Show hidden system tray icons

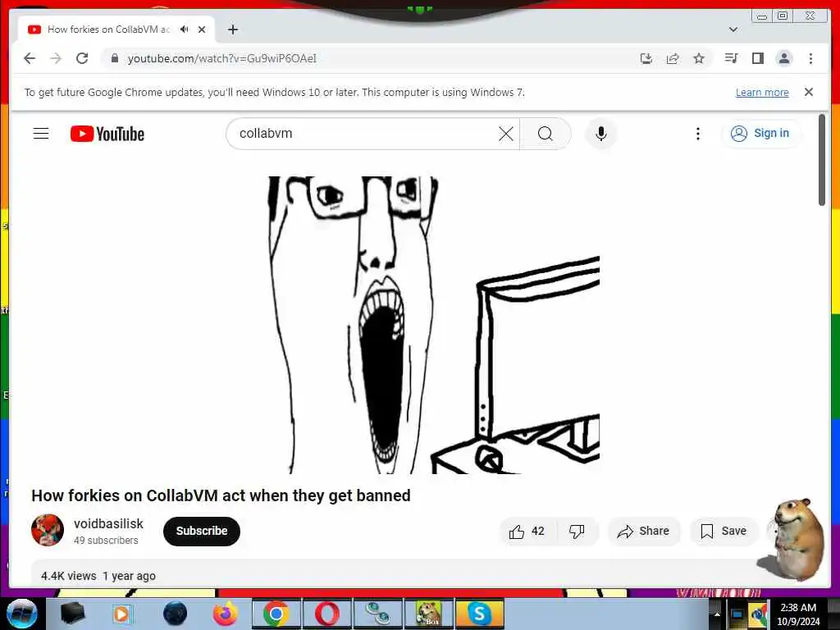tap(716, 614)
